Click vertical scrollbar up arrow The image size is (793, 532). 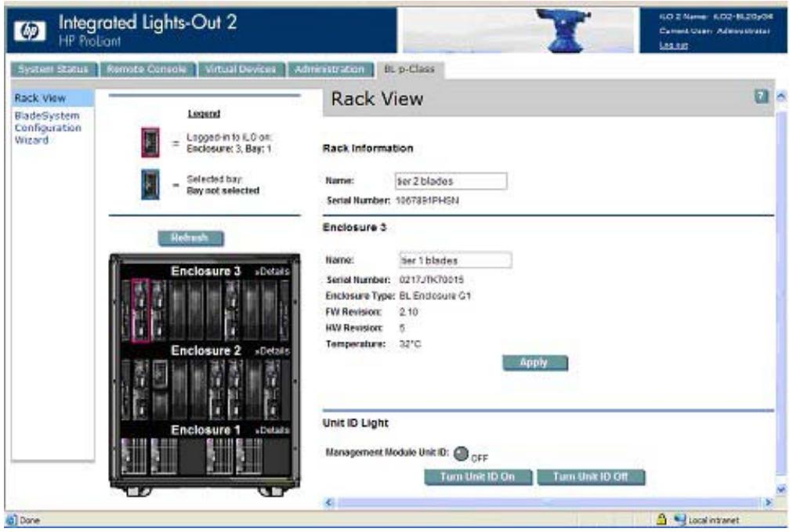pos(781,96)
